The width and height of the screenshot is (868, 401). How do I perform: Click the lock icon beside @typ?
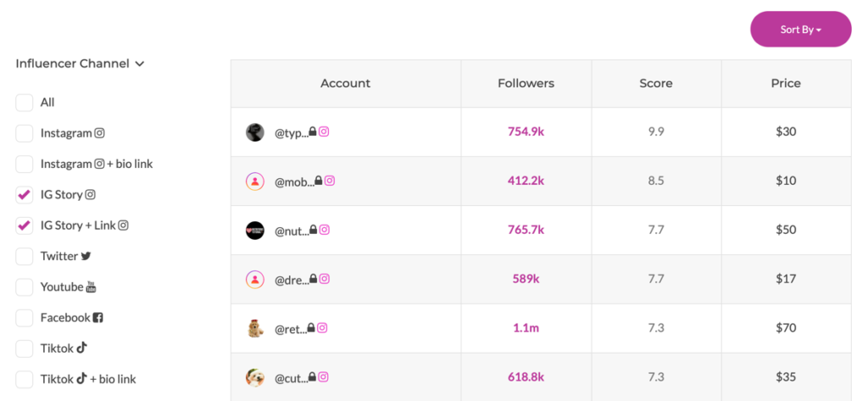click(x=313, y=132)
